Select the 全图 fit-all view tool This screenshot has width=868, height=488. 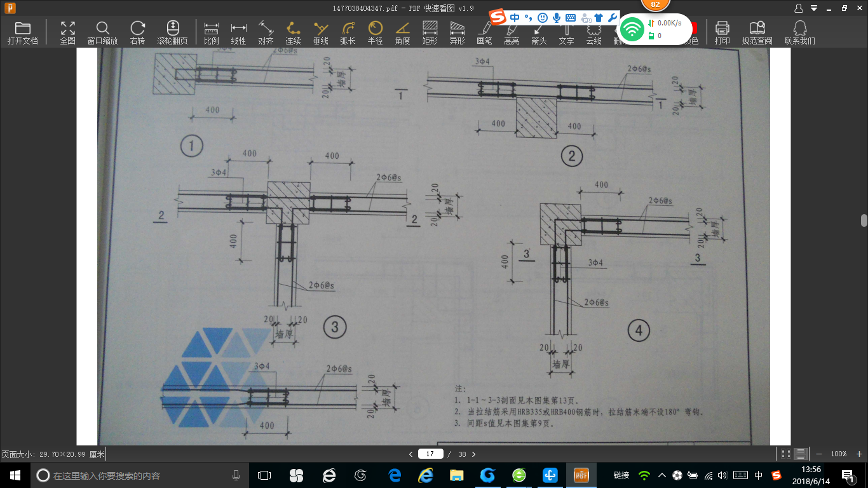pyautogui.click(x=67, y=33)
